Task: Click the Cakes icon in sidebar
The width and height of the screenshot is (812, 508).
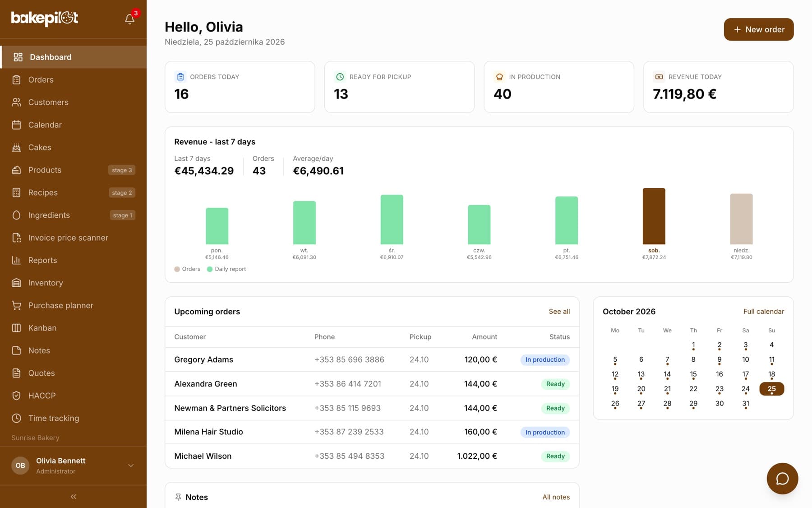Action: pyautogui.click(x=16, y=147)
